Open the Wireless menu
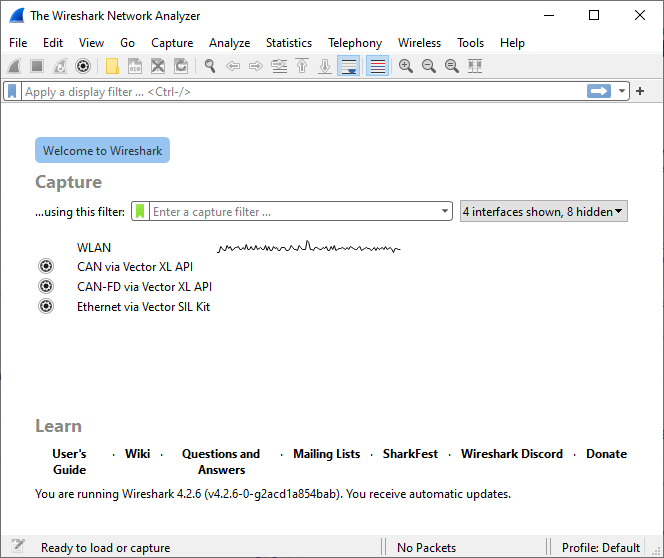Viewport: 664px width, 558px height. tap(419, 43)
